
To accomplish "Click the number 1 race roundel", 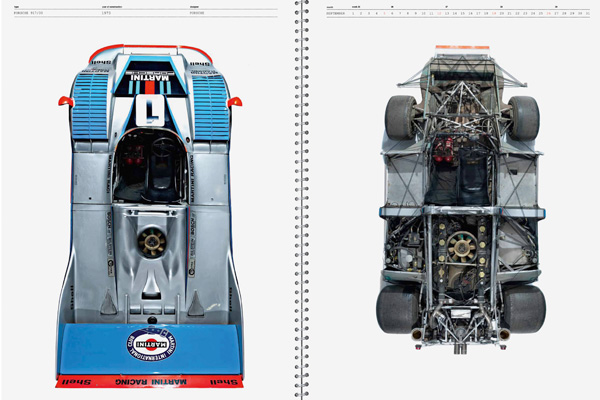I will click(150, 110).
